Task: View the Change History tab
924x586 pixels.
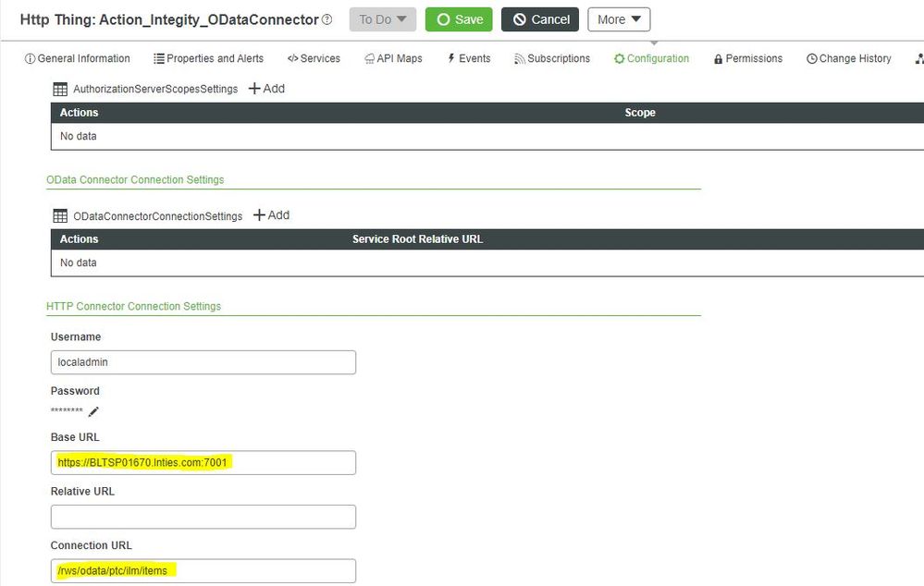Action: [848, 58]
